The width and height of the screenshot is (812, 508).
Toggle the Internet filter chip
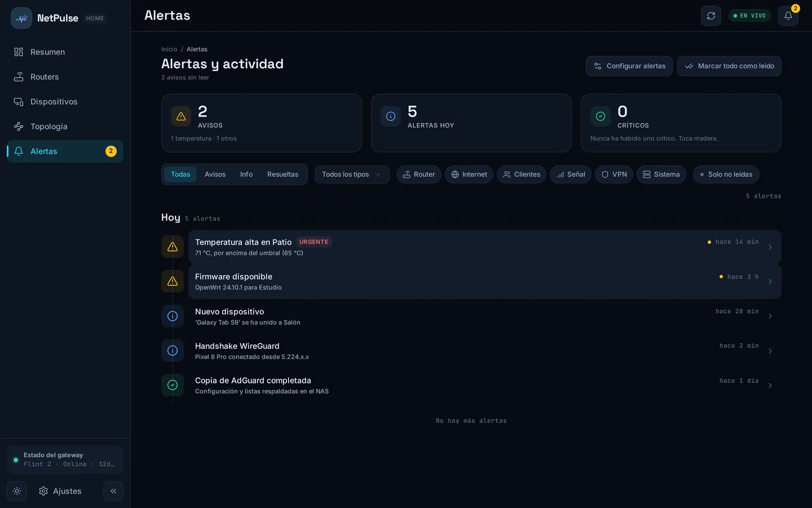469,174
